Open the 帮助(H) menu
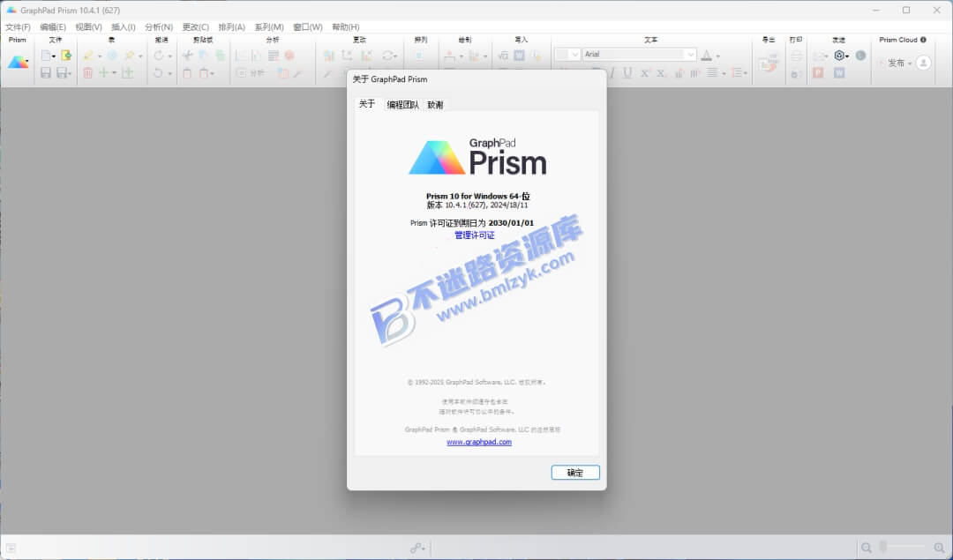 (x=346, y=26)
